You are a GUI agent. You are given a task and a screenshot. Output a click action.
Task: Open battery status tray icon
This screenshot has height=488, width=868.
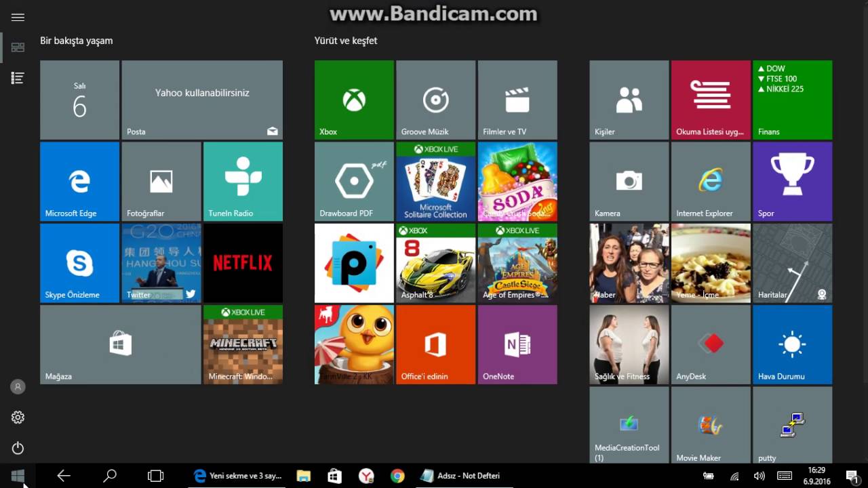(x=709, y=476)
